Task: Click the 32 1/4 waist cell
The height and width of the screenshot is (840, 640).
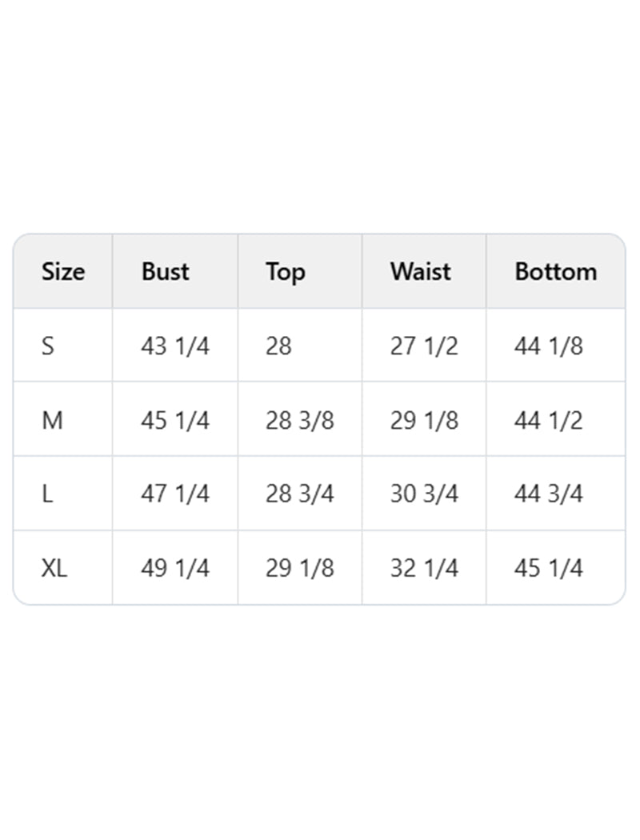Action: [x=424, y=568]
